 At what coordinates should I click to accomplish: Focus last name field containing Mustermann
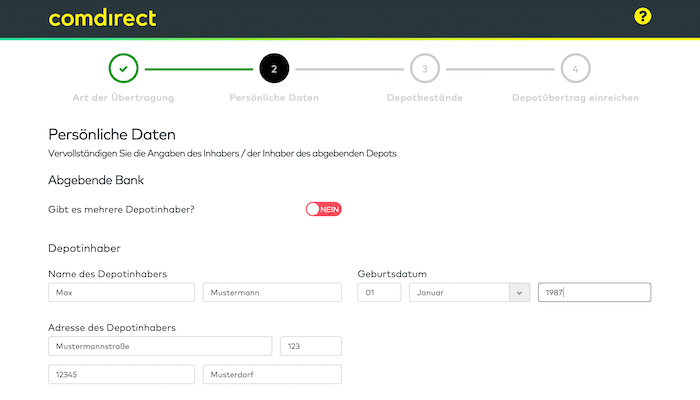click(272, 292)
